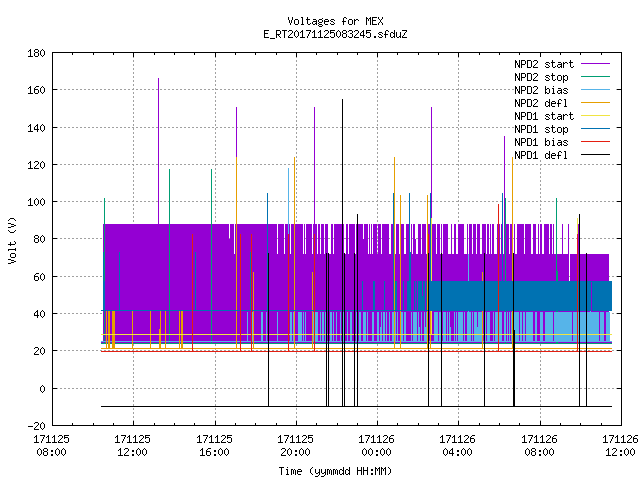This screenshot has width=640, height=480.
Task: Click the green NPD2 stop legend line
Action: [x=595, y=76]
